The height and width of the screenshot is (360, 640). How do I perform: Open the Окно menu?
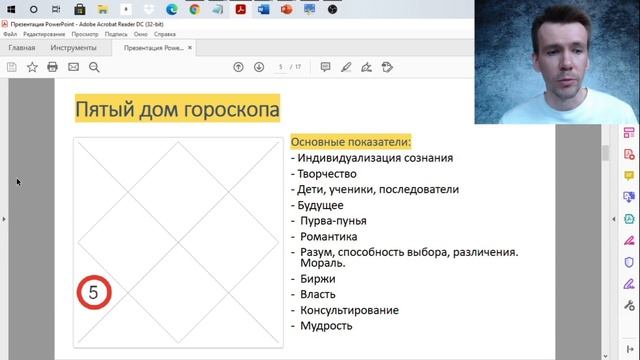140,34
